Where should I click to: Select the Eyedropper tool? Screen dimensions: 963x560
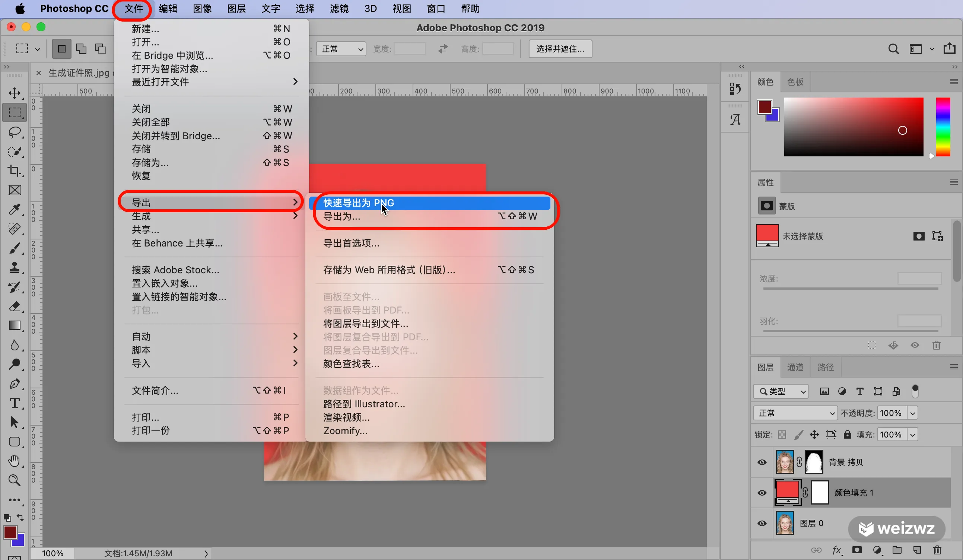15,209
